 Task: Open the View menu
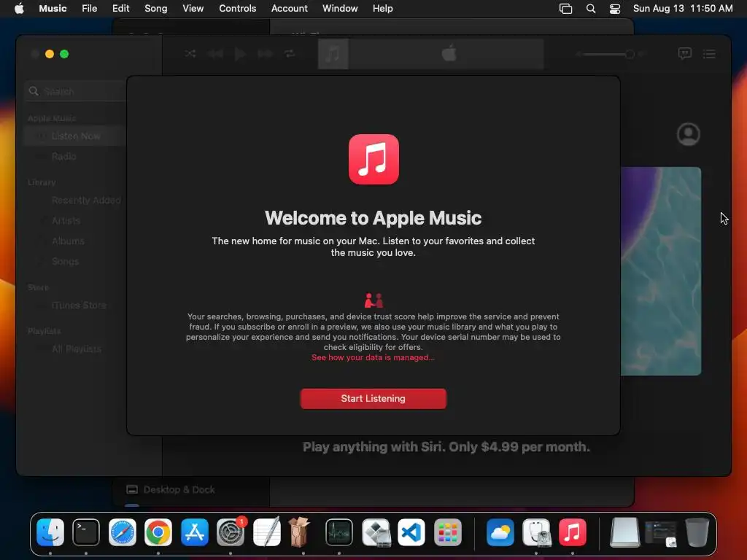[193, 9]
